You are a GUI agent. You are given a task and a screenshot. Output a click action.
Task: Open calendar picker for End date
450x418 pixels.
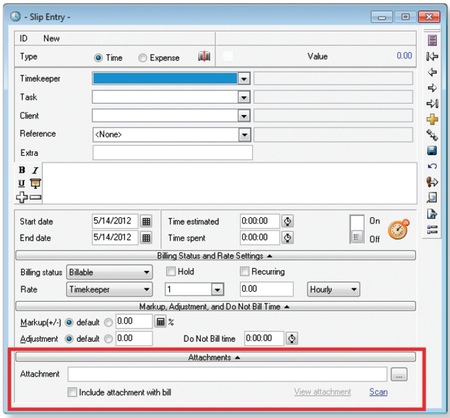146,238
